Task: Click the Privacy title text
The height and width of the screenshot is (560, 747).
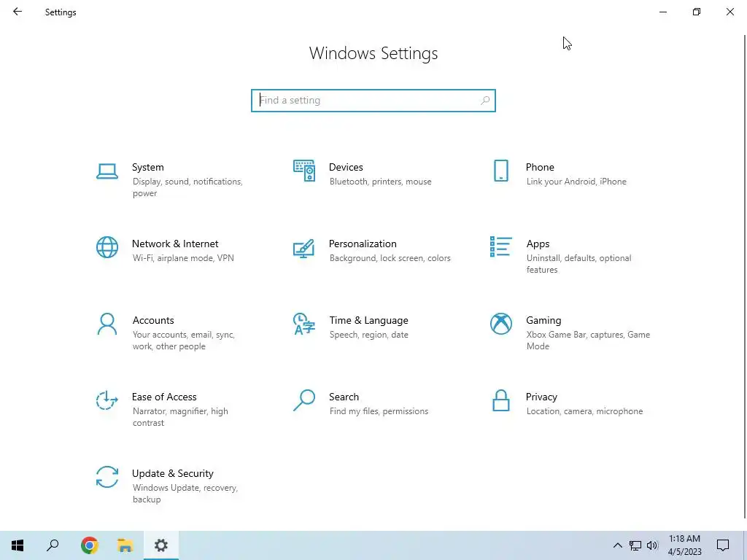Action: click(x=541, y=397)
